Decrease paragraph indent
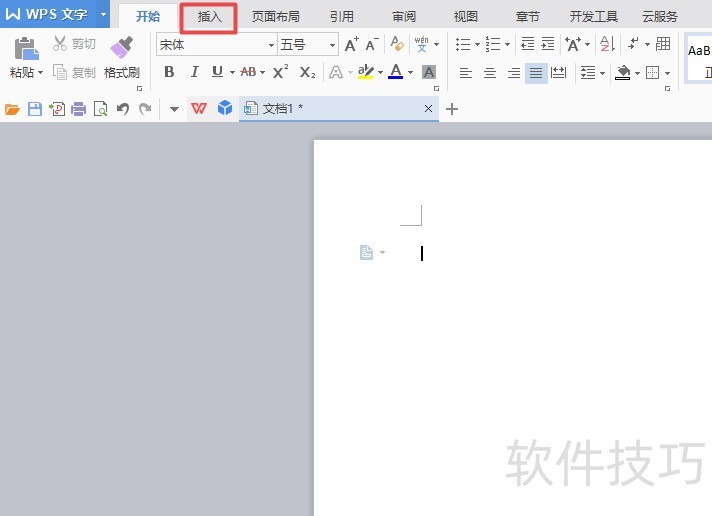The width and height of the screenshot is (712, 516). click(528, 44)
